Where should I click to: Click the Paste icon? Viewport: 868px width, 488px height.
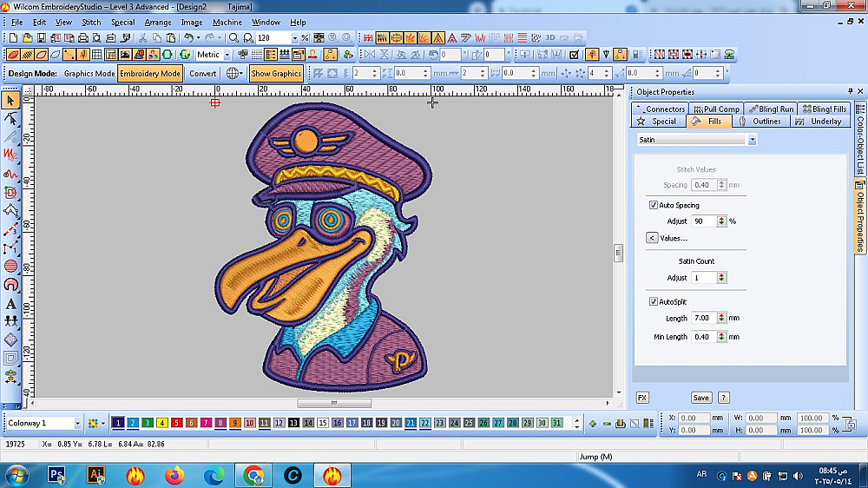point(169,38)
